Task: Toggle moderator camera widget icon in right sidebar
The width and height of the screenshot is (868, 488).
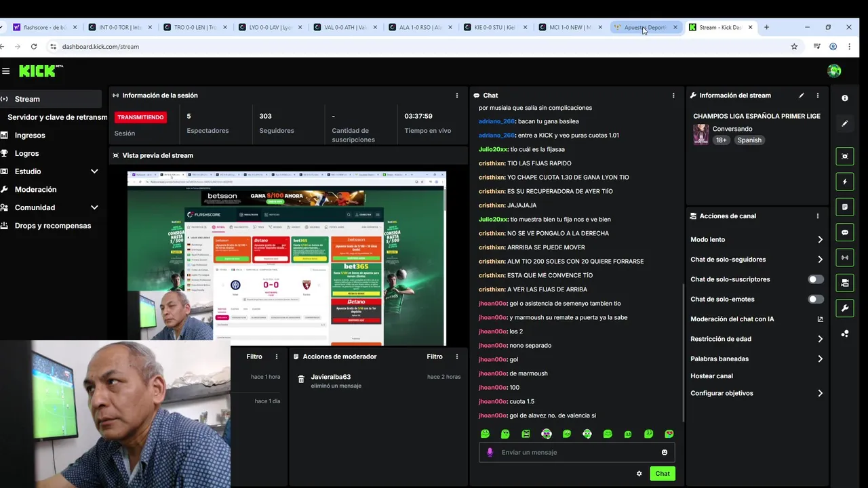Action: (845, 283)
